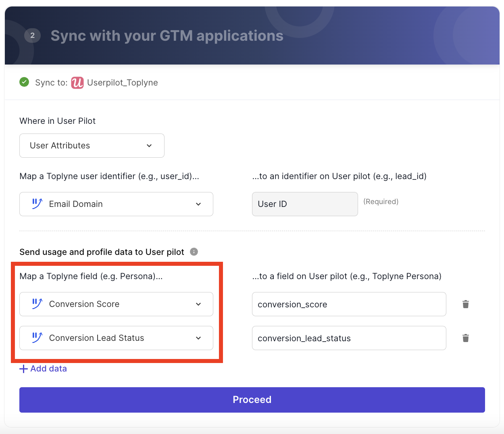The image size is (504, 434).
Task: Click Toplyne icon in Conversion Lead Status dropdown
Action: coord(37,338)
